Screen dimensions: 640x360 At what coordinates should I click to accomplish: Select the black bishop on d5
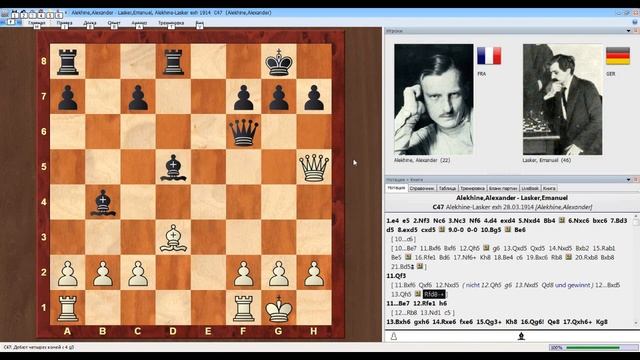pos(173,167)
